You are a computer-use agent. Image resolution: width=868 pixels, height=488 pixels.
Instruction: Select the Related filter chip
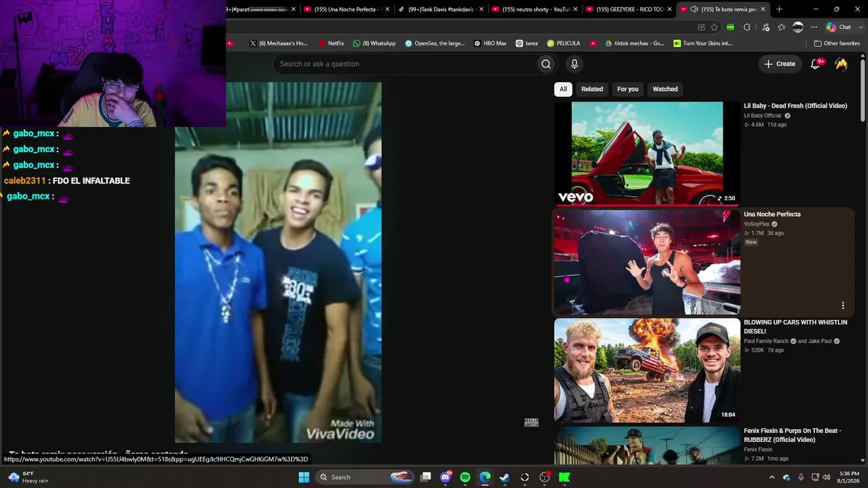coord(592,89)
